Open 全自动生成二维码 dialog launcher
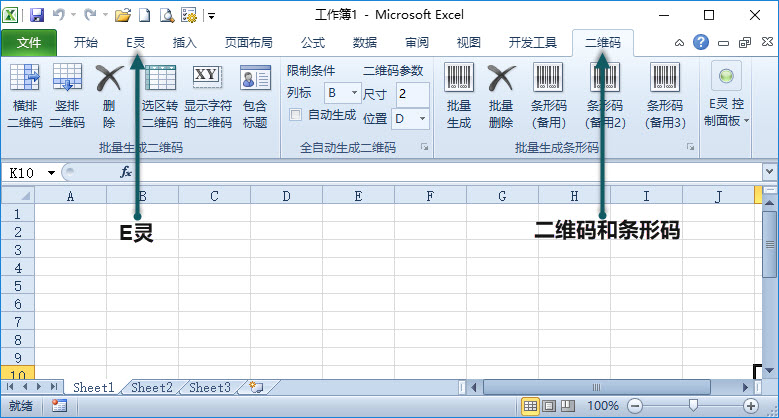Viewport: 779px width, 418px height. click(x=424, y=147)
